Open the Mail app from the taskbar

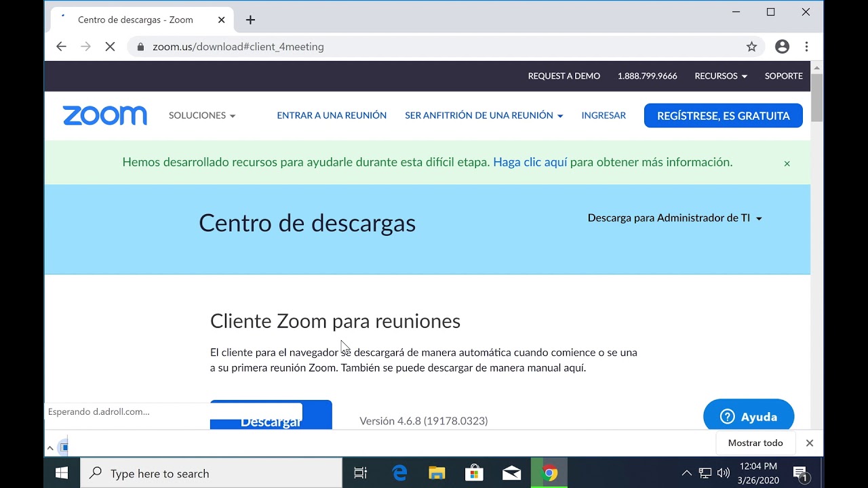click(x=511, y=473)
